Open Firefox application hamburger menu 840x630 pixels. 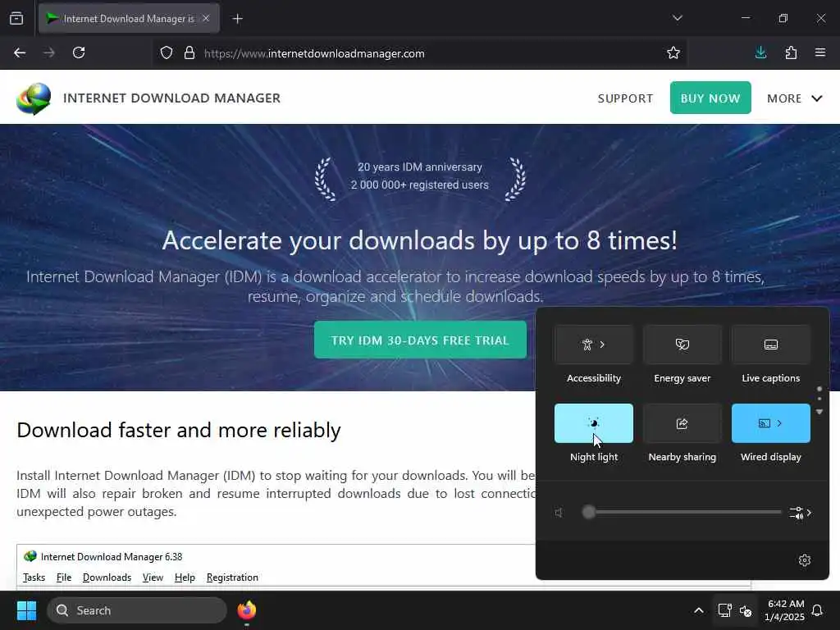pos(820,52)
